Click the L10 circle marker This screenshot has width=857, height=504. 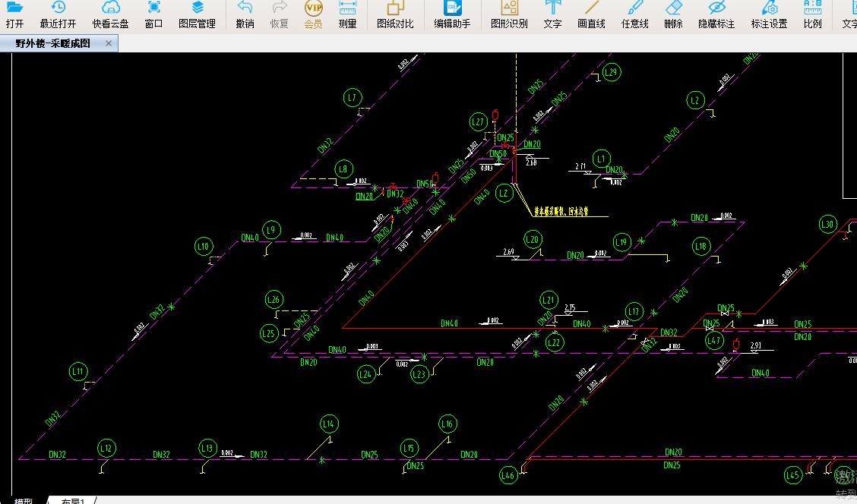pyautogui.click(x=204, y=246)
